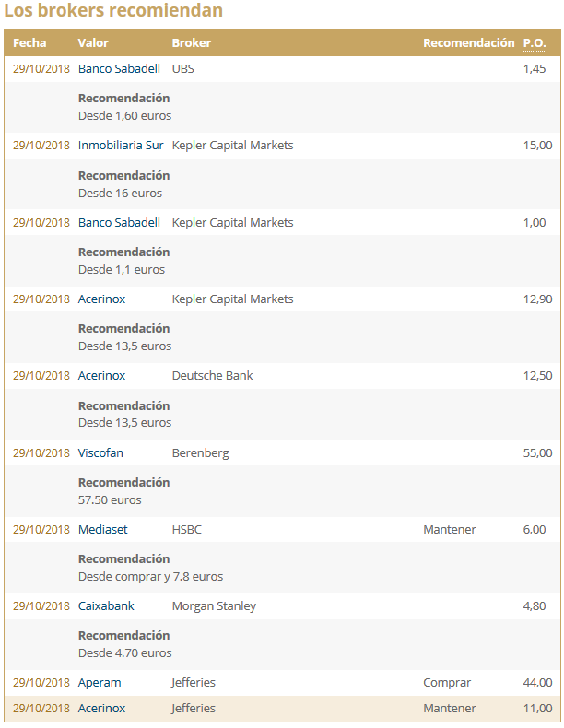Screen dimensions: 564x728
Task: Click Banco Sabadell in Kepler Capital Markets row
Action: pyautogui.click(x=119, y=222)
